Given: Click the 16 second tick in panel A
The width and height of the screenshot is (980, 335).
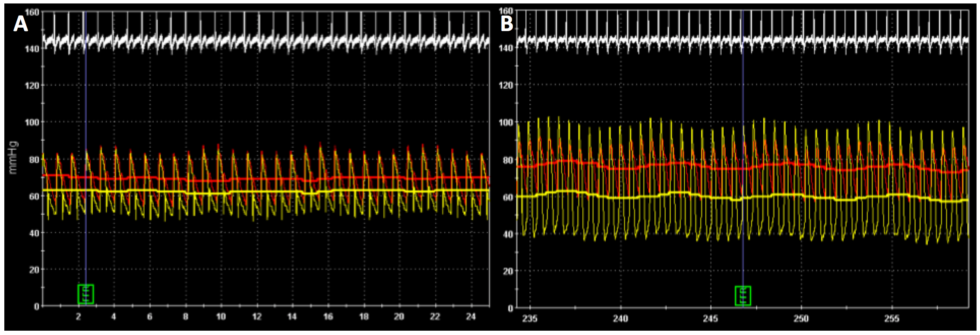Looking at the screenshot, I should [x=328, y=317].
